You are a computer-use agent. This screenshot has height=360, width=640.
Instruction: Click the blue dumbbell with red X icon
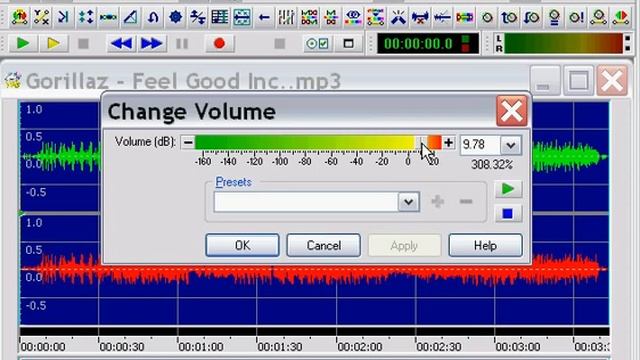[x=420, y=17]
